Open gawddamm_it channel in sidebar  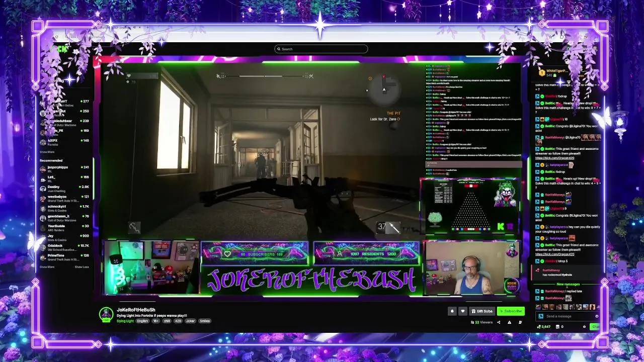(64, 218)
